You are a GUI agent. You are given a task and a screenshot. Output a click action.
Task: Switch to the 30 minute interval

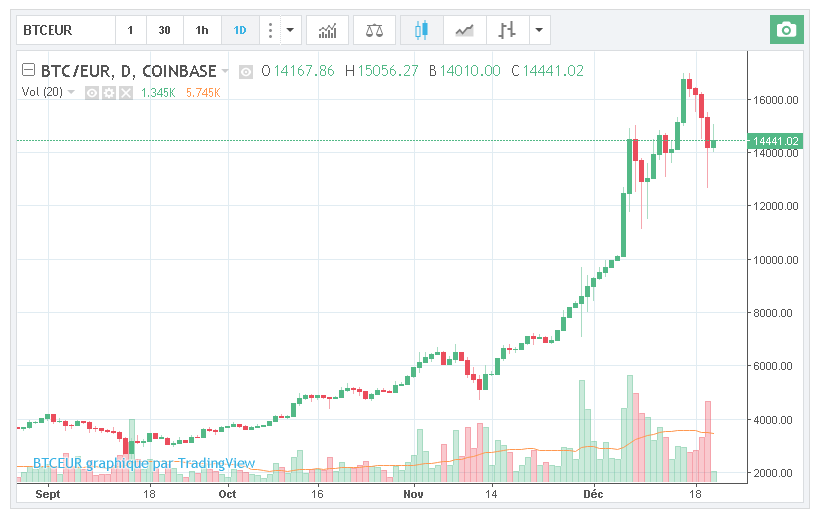tap(164, 30)
